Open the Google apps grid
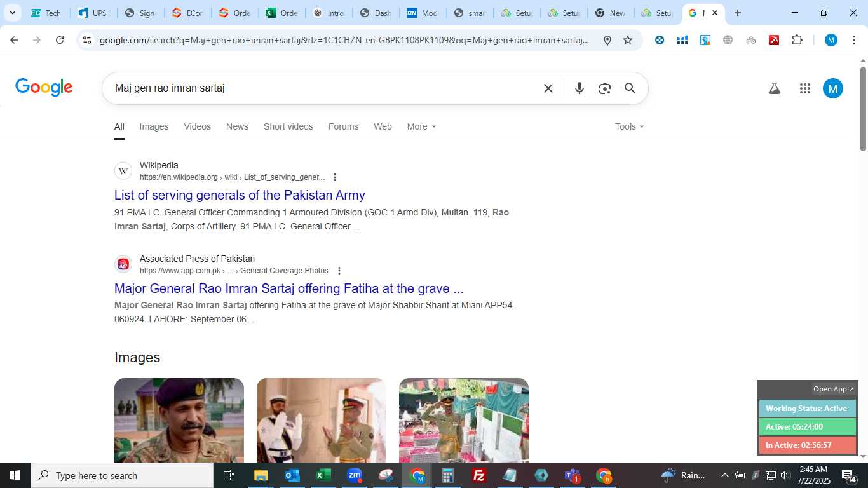 (x=804, y=88)
